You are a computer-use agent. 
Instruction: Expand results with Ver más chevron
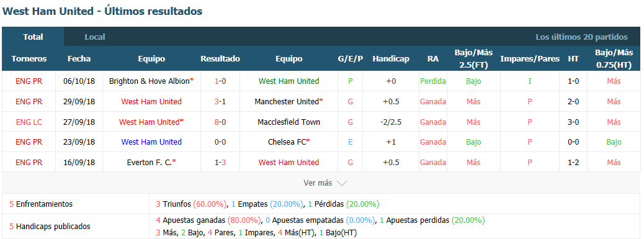pyautogui.click(x=325, y=183)
